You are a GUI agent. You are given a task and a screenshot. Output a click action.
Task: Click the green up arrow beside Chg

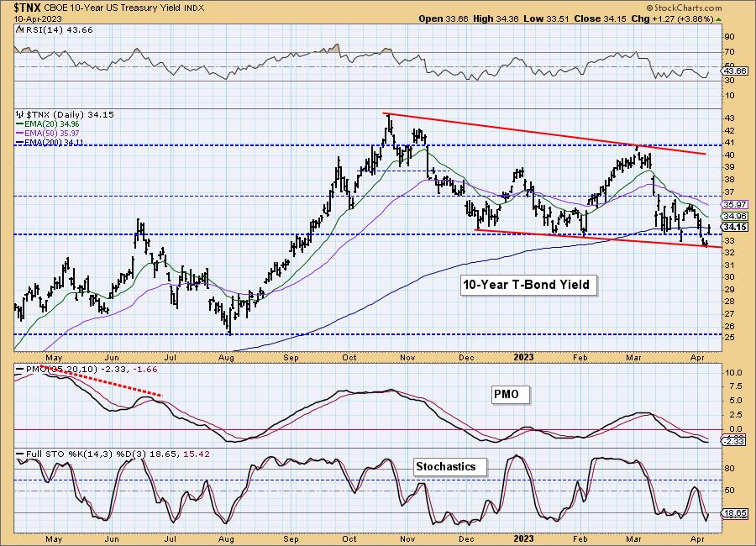(719, 19)
